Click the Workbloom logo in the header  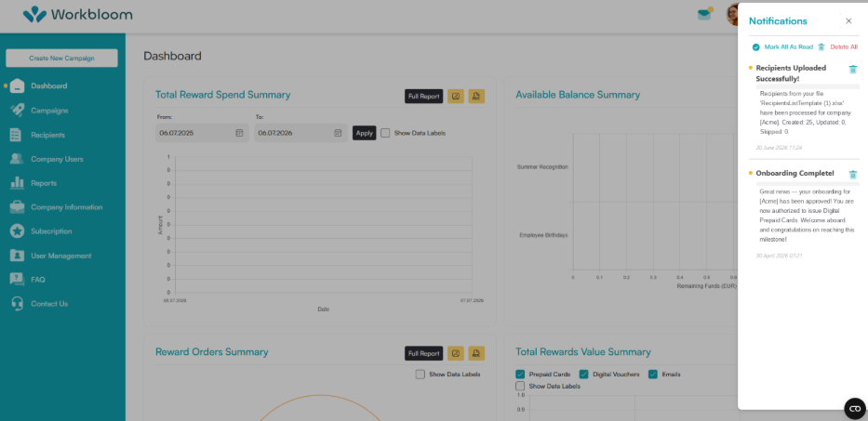[x=77, y=14]
